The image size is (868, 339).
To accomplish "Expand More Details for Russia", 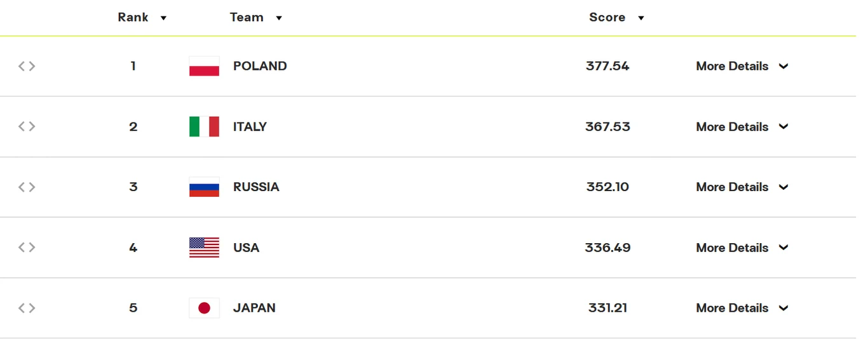I will tap(742, 187).
